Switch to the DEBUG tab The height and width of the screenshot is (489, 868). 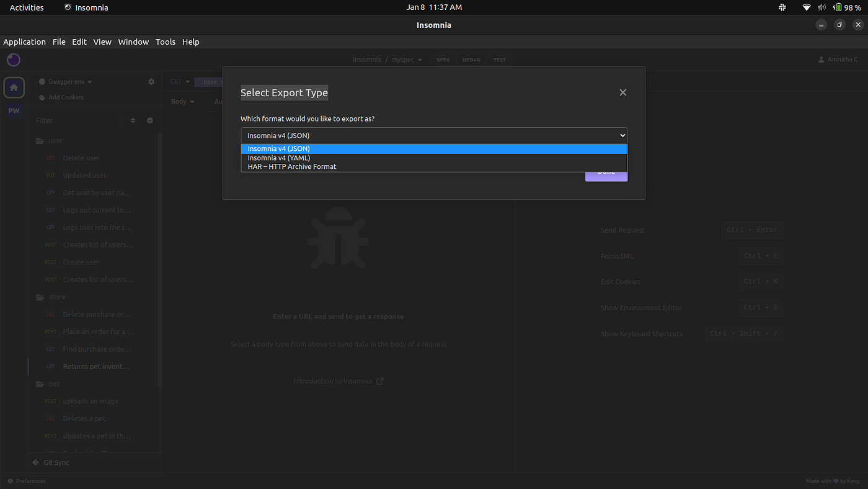(x=471, y=60)
